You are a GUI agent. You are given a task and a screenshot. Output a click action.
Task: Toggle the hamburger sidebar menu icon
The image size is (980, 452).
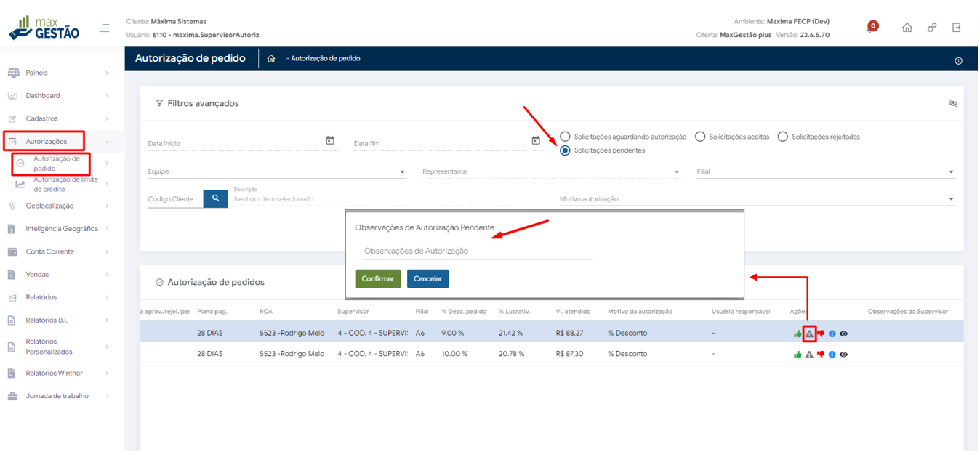(x=103, y=28)
